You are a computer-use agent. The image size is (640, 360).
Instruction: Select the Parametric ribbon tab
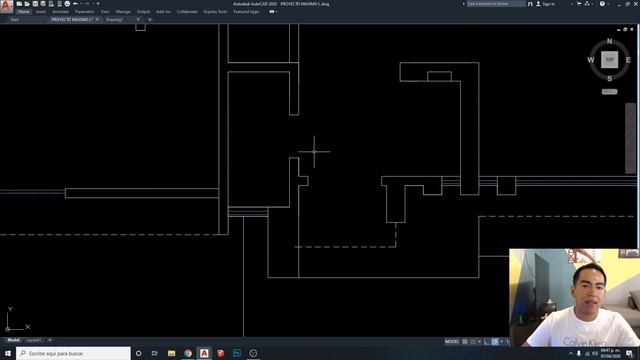point(84,12)
